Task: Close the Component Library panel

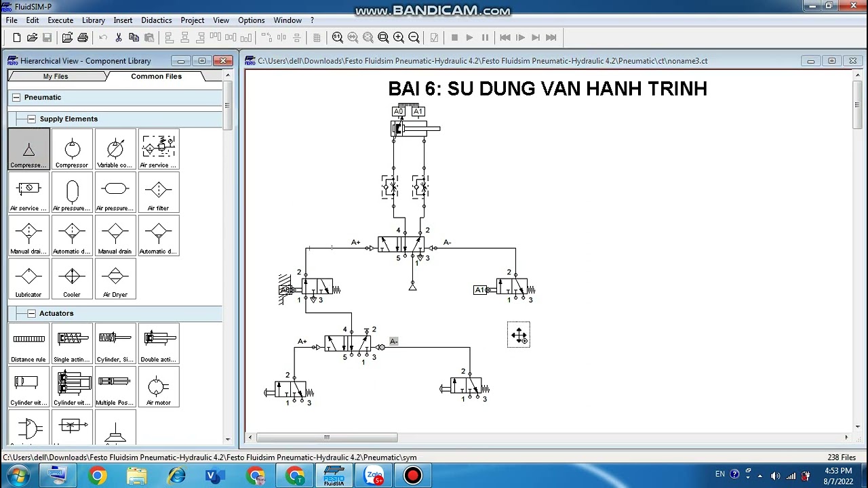Action: click(x=222, y=61)
